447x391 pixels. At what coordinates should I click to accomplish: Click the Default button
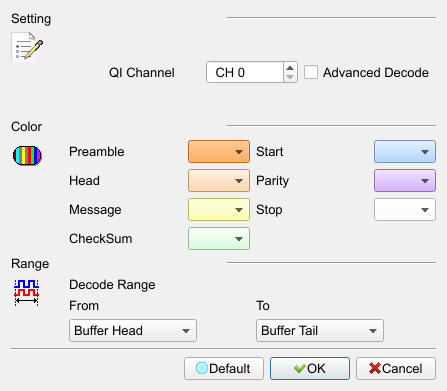tap(224, 369)
